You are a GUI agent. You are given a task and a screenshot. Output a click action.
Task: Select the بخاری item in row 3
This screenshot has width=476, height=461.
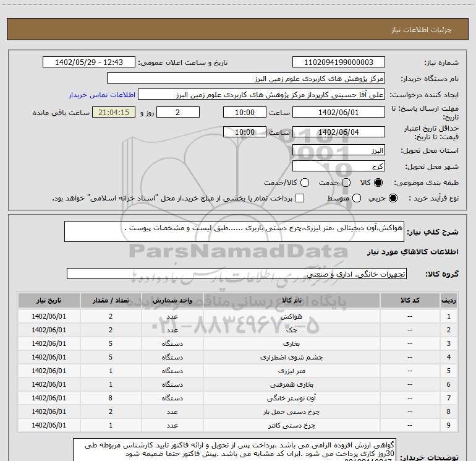[291, 343]
